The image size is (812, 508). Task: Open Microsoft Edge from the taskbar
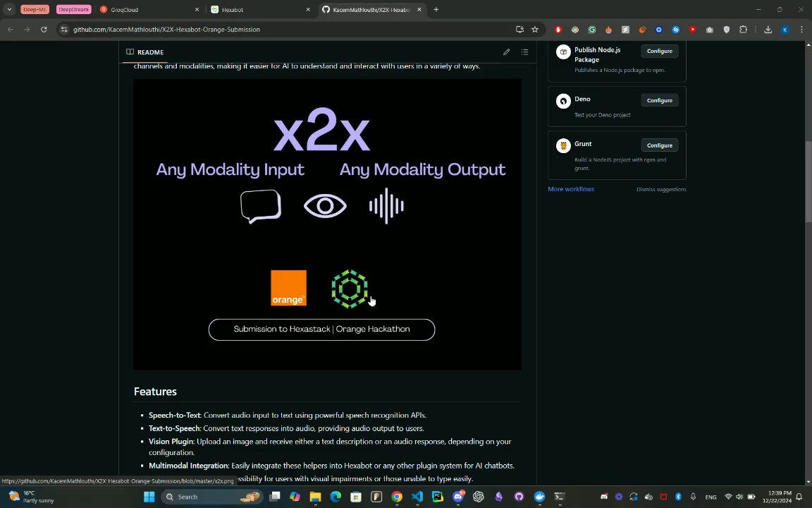pos(336,497)
